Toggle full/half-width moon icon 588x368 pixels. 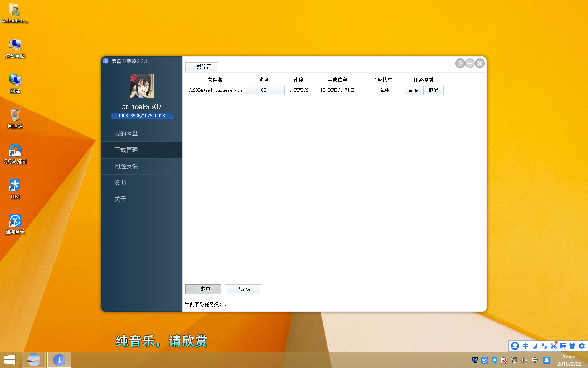click(535, 346)
